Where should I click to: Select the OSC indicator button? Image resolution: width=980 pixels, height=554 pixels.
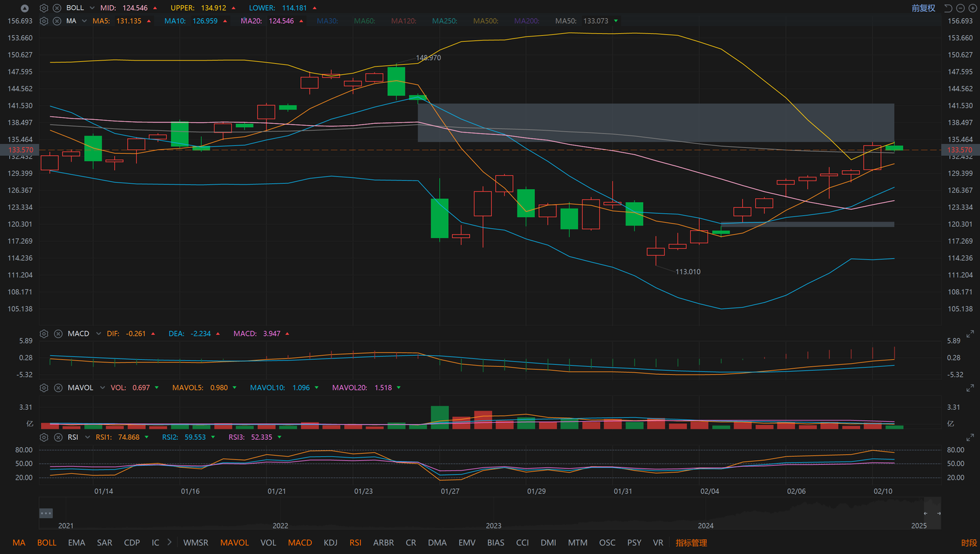(607, 542)
